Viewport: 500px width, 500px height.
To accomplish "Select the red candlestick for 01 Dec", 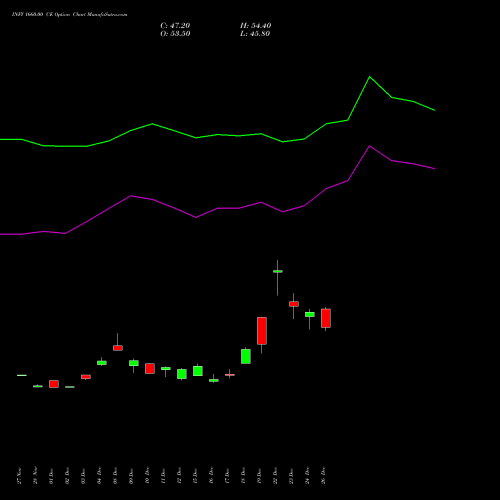I will [x=54, y=384].
